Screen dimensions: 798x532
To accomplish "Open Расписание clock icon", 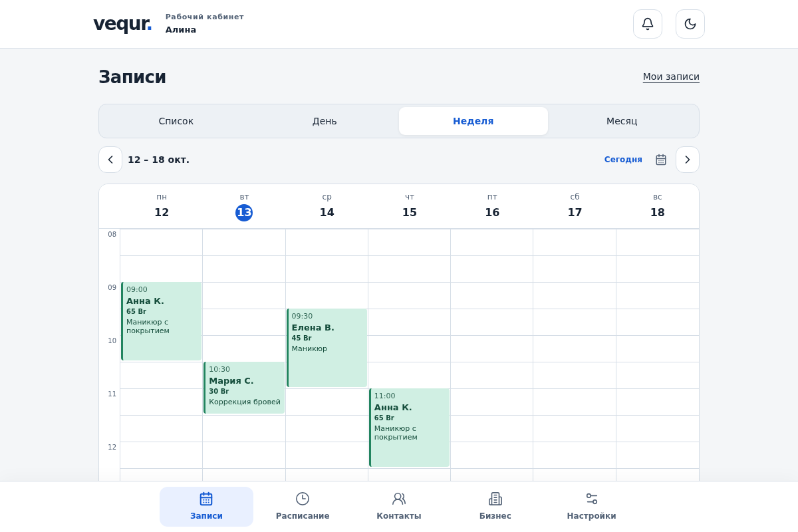I will click(303, 499).
